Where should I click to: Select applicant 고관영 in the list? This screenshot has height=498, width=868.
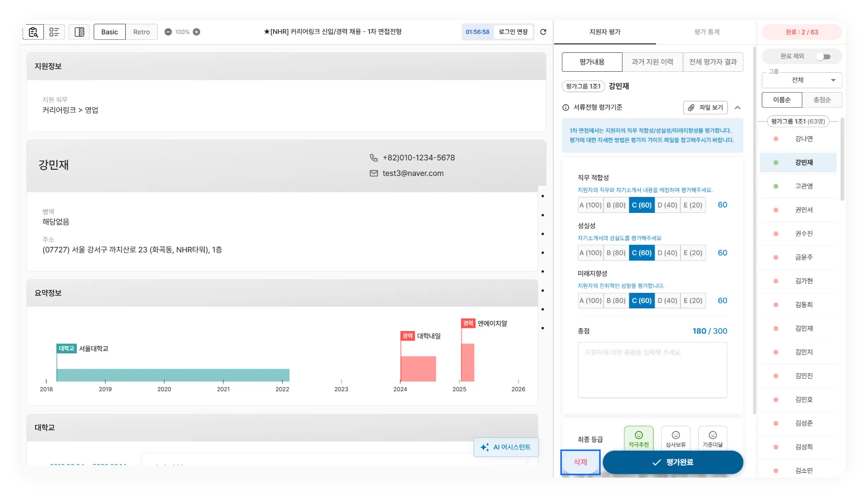(x=798, y=186)
